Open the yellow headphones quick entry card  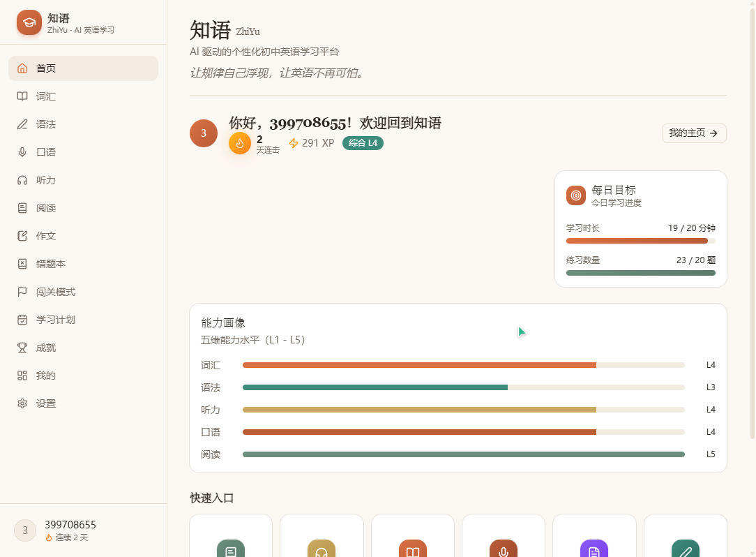pyautogui.click(x=322, y=536)
